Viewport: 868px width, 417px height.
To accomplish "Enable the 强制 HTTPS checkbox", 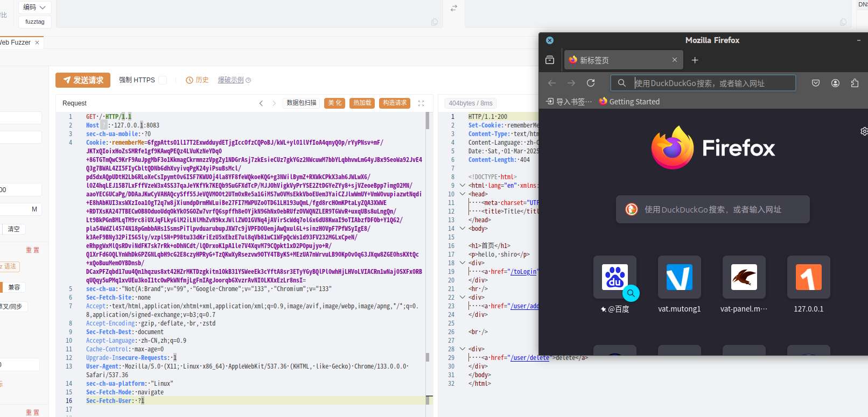I will tap(163, 80).
